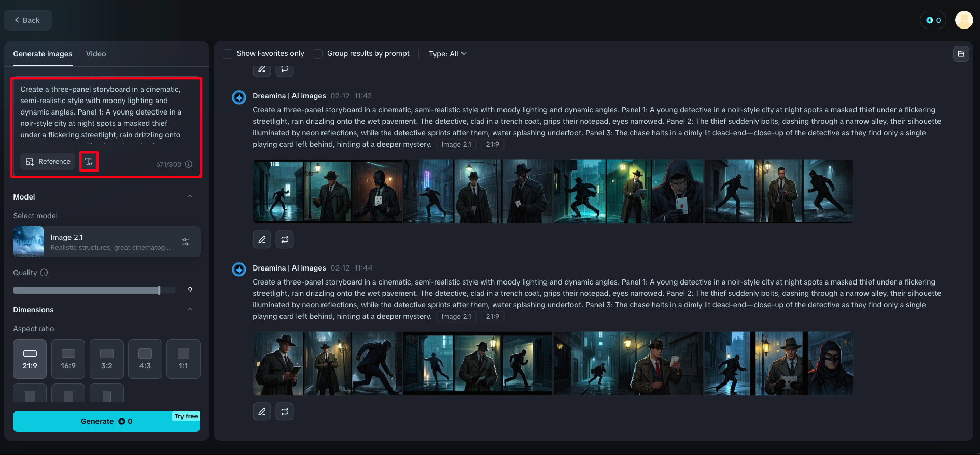Image resolution: width=980 pixels, height=455 pixels.
Task: Open first storyboard thumbnail in 11:44 result
Action: pyautogui.click(x=328, y=364)
